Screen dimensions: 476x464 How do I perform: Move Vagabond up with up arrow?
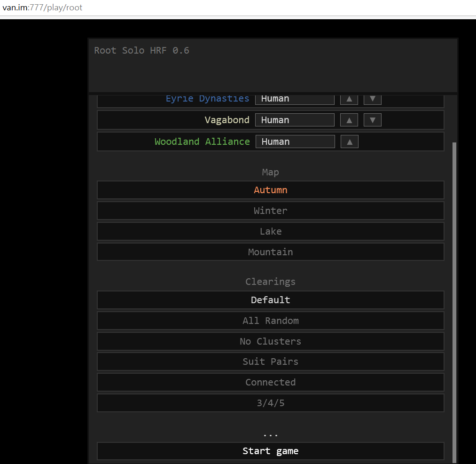pyautogui.click(x=349, y=120)
